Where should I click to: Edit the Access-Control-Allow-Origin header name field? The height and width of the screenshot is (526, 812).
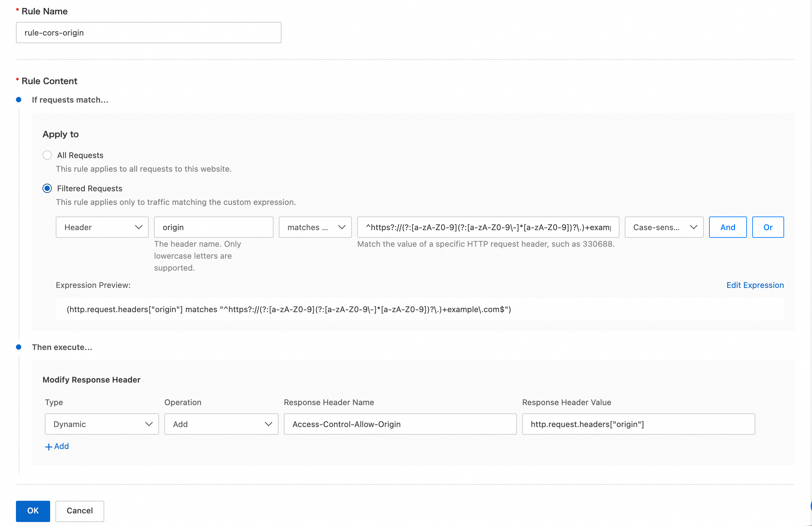tap(400, 424)
